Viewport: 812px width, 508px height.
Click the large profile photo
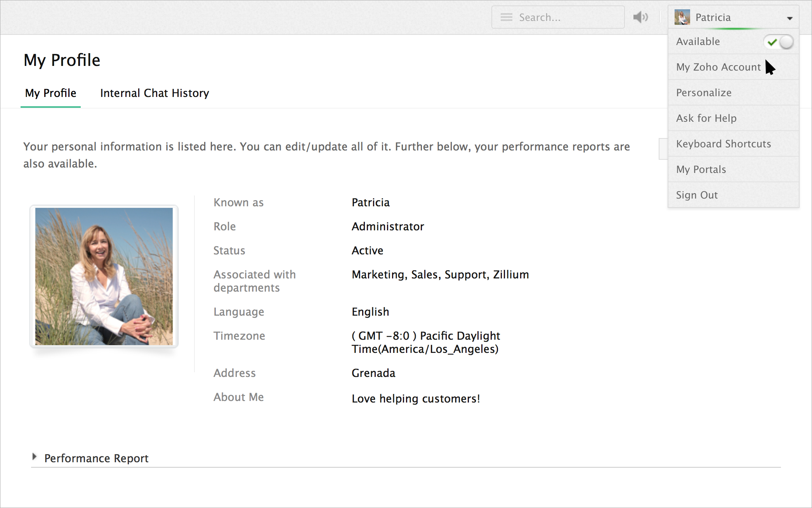(104, 276)
